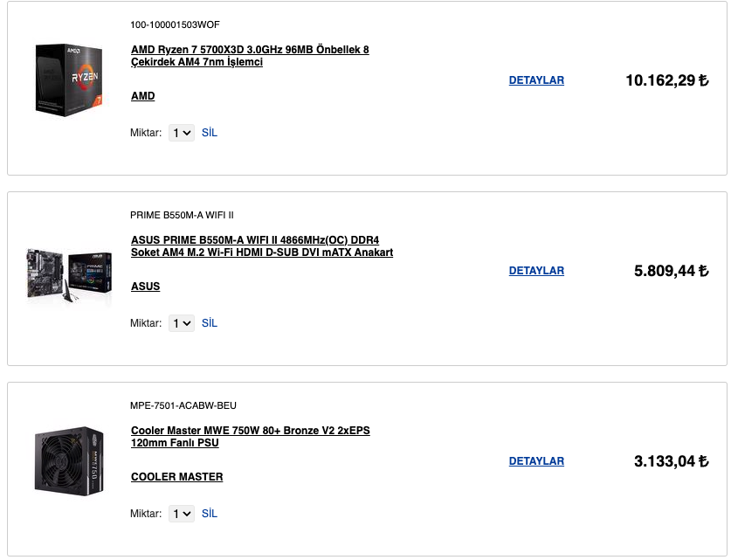Open the ASUS PRIME B550M-A WIFI II title link
The height and width of the screenshot is (560, 731).
tap(262, 246)
